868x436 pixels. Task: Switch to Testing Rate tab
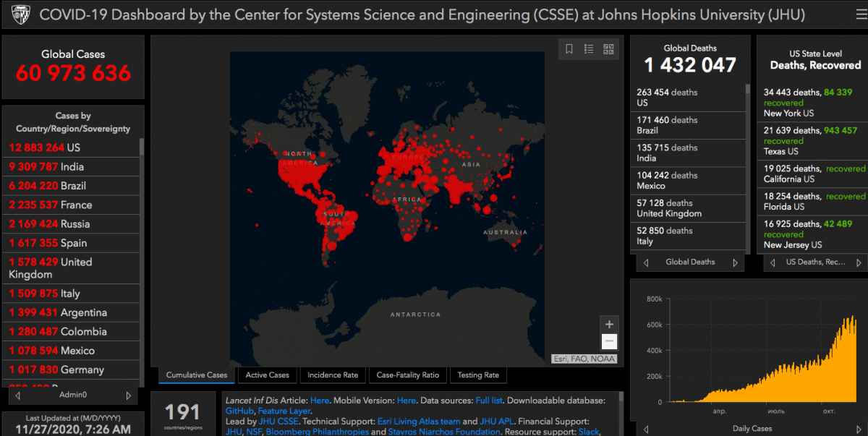click(478, 375)
